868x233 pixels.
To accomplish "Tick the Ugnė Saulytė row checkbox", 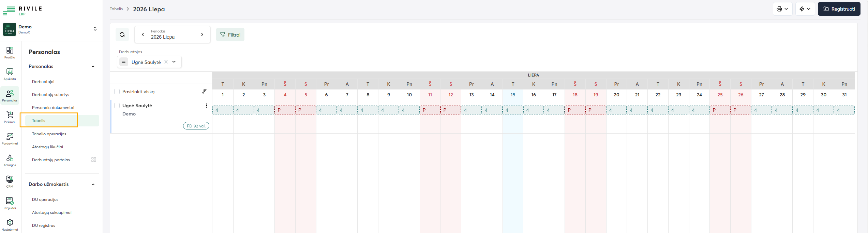I will point(117,106).
